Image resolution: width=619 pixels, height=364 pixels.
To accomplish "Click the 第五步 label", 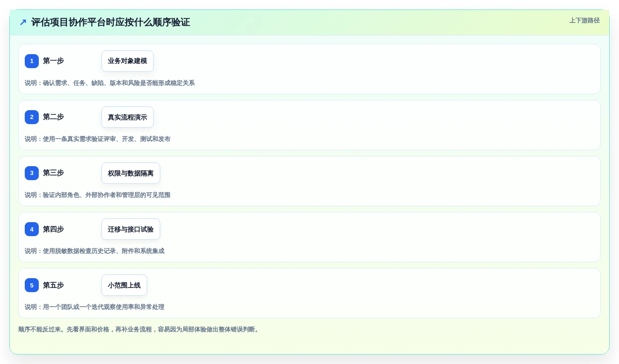I will (53, 285).
